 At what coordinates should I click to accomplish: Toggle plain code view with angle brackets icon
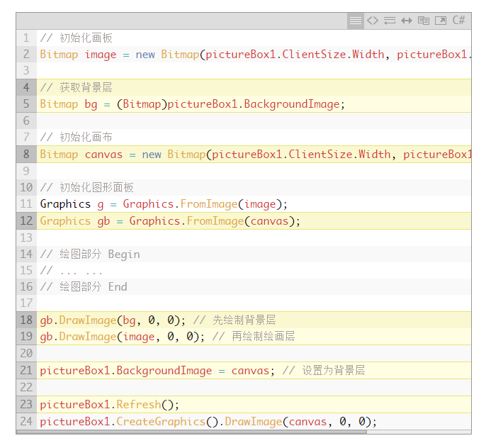tap(373, 21)
